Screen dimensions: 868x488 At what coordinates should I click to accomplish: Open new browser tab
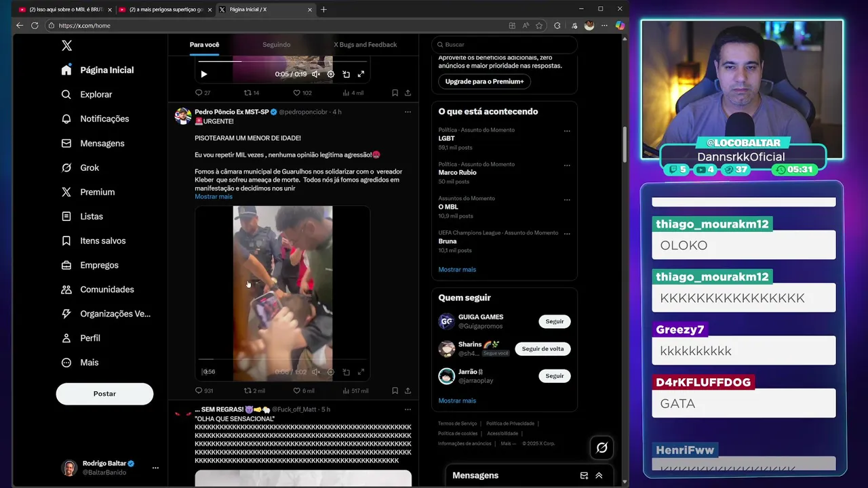point(323,9)
